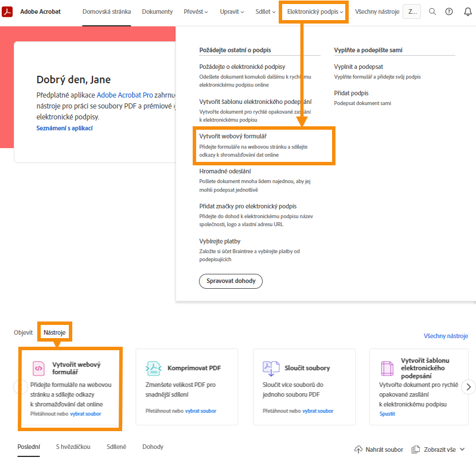476x465 pixels.
Task: Expand the Sdílet menu
Action: [x=266, y=11]
